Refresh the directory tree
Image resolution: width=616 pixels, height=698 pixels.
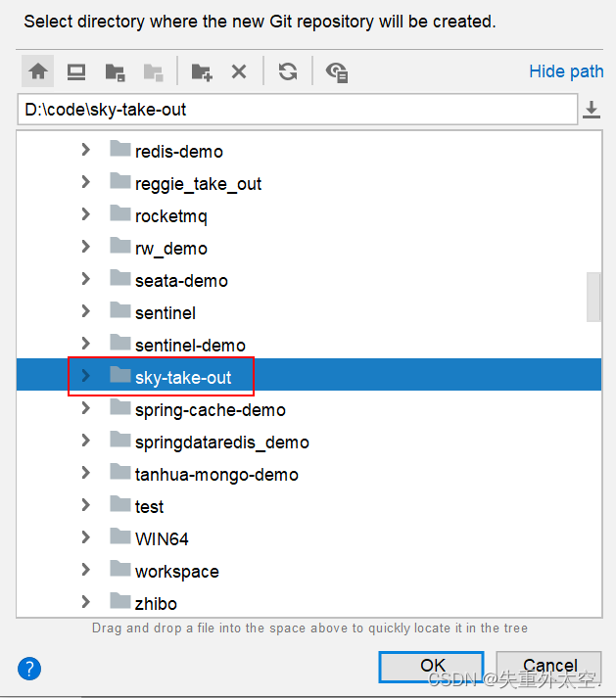pyautogui.click(x=288, y=71)
